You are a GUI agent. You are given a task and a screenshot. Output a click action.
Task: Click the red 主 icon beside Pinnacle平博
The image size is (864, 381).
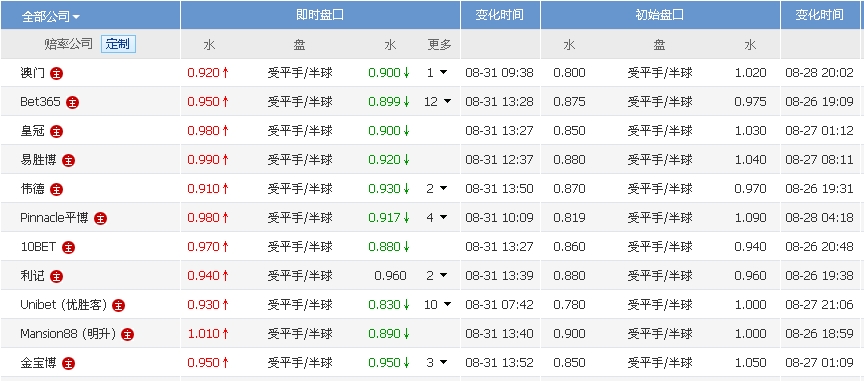(100, 218)
